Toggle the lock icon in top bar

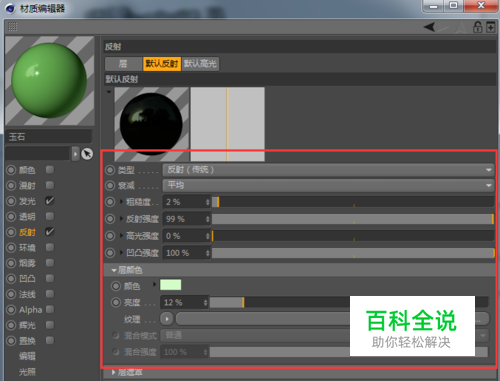[x=478, y=27]
